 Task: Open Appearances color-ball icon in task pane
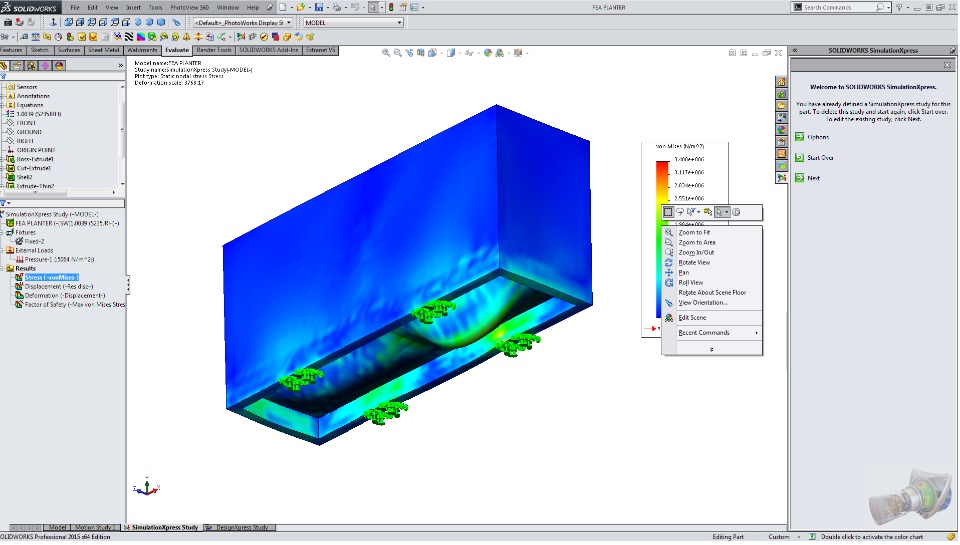(782, 130)
